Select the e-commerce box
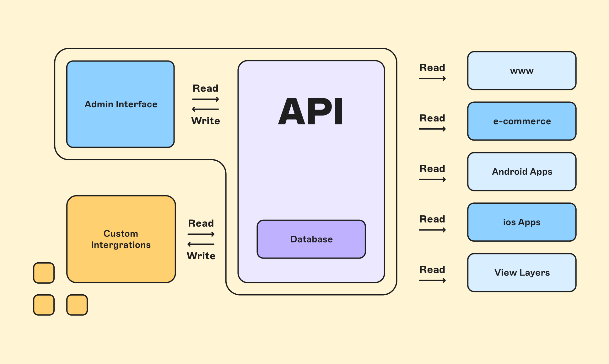The height and width of the screenshot is (364, 609). (x=522, y=121)
